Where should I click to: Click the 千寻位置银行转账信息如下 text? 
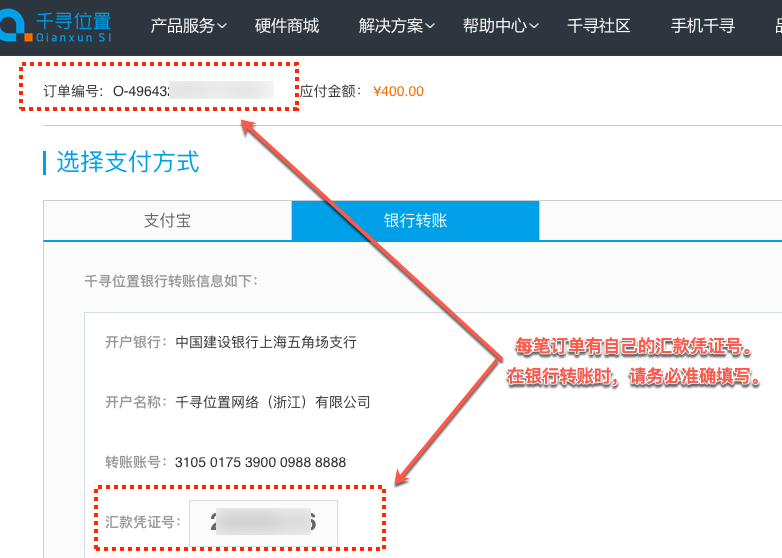[x=171, y=281]
